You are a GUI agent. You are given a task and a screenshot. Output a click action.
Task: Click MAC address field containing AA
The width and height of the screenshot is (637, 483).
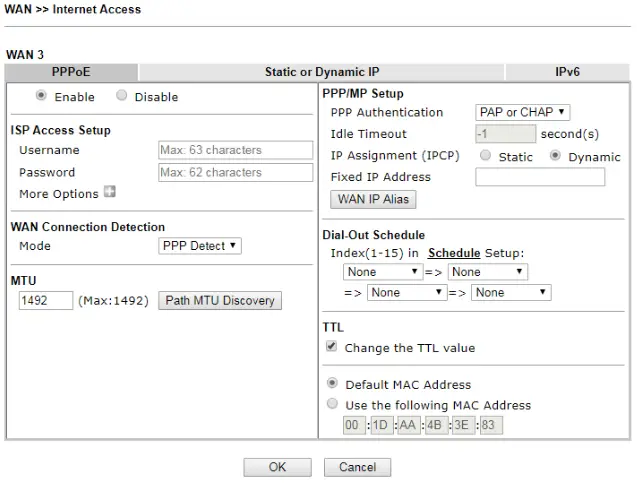409,425
